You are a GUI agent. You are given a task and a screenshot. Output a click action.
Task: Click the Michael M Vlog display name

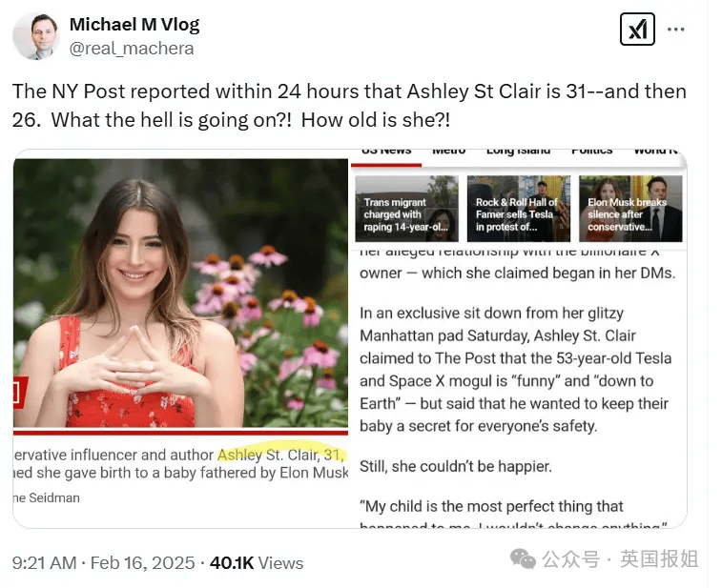pyautogui.click(x=134, y=25)
